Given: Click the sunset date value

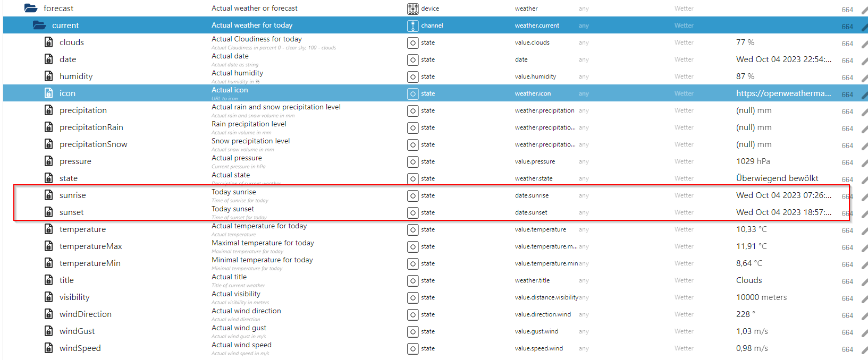Looking at the screenshot, I should coord(784,212).
